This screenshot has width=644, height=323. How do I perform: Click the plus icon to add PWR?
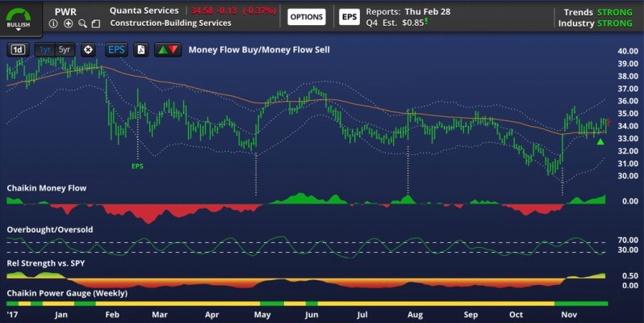[69, 24]
